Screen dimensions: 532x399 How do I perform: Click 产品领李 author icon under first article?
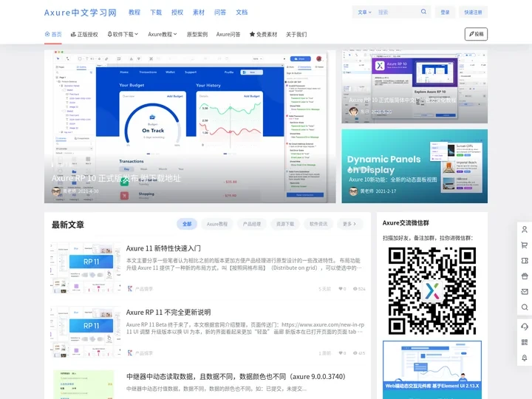pos(129,289)
